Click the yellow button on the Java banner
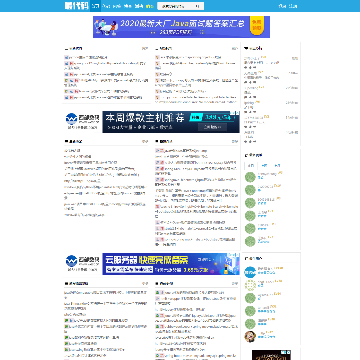Viewport: 360px width, 360px height. coord(257,26)
